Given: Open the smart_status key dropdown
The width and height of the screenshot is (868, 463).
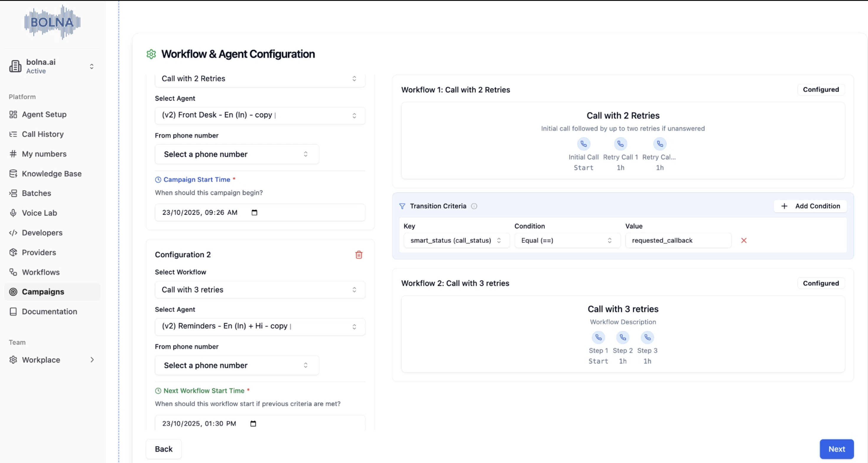Looking at the screenshot, I should tap(456, 240).
